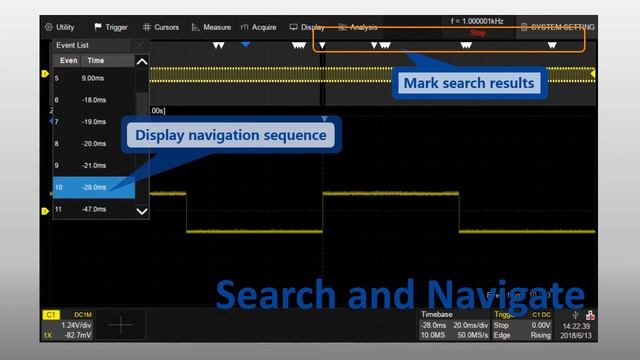
Task: Click the 1.24V/div vertical scale value
Action: (x=76, y=325)
